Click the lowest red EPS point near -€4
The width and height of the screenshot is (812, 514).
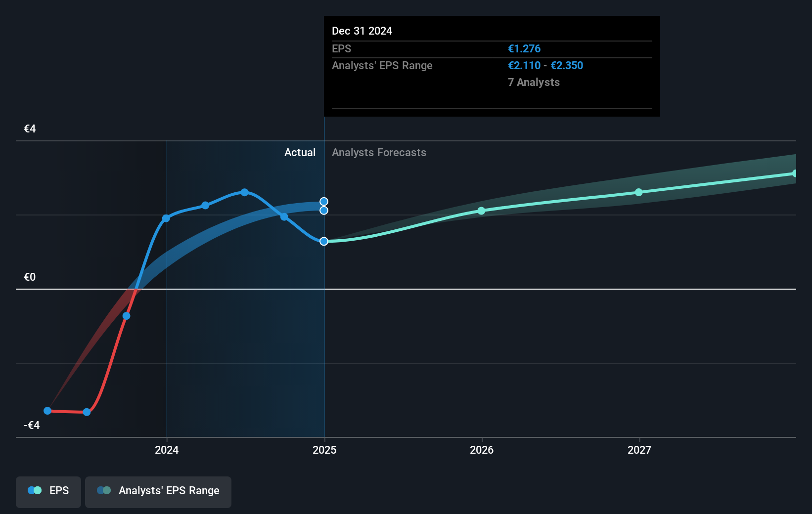[x=87, y=412]
